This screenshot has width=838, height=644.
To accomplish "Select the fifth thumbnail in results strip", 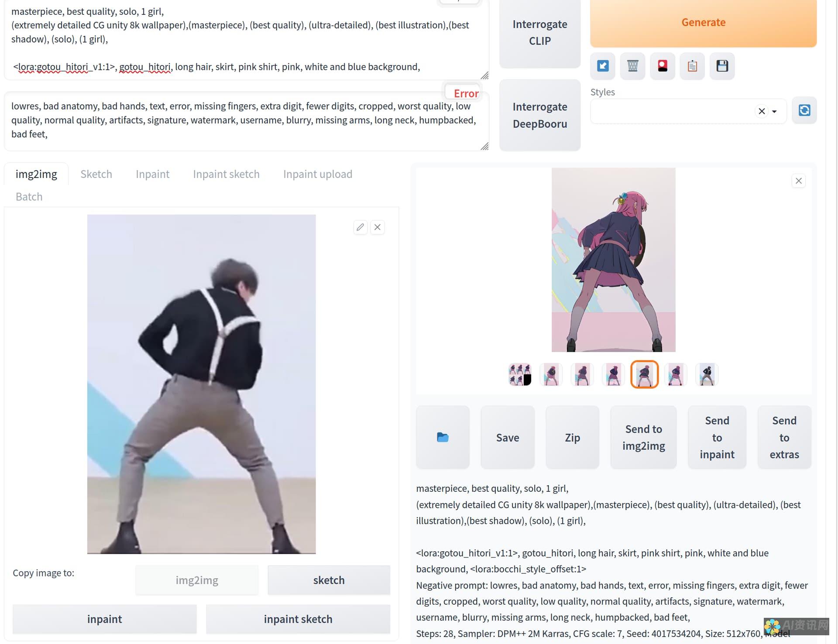I will pos(644,374).
